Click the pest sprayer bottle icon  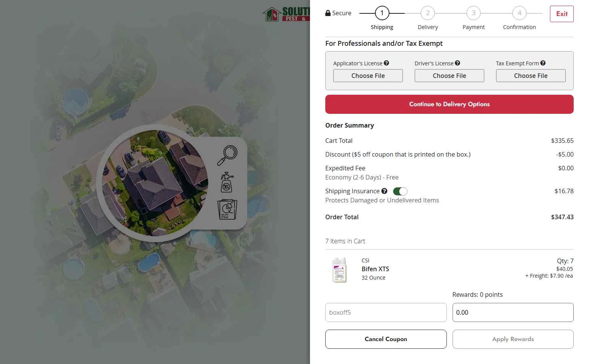(x=227, y=182)
